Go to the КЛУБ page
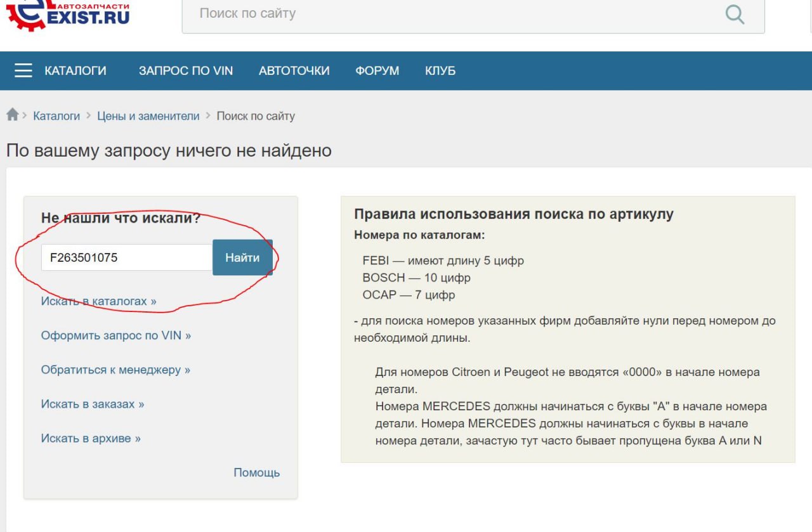Screen dimensions: 812x532 click(440, 70)
